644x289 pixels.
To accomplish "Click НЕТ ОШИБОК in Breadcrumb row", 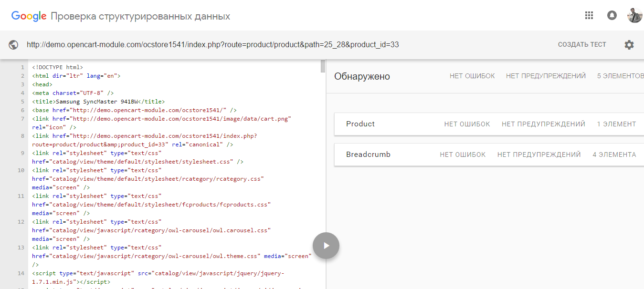I will (x=463, y=155).
